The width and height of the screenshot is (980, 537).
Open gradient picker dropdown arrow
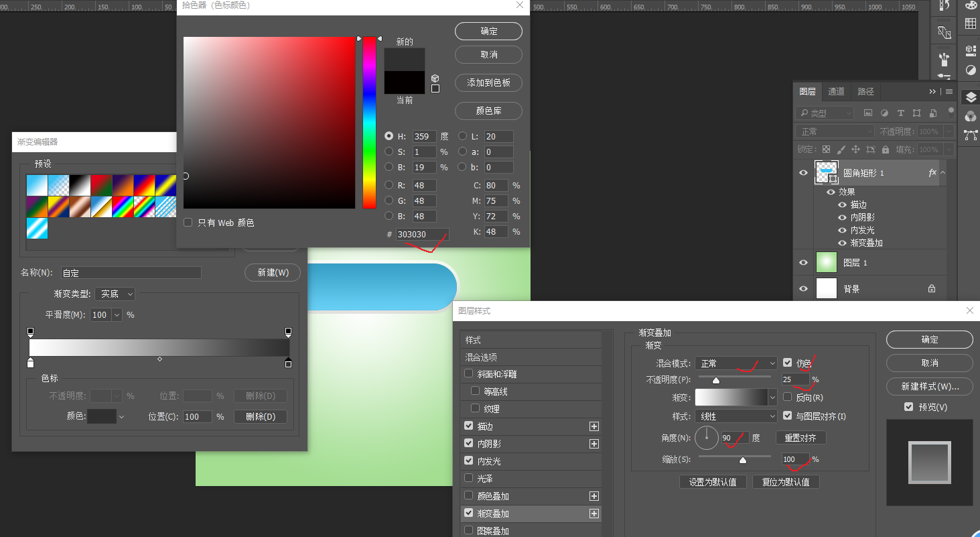tap(772, 398)
